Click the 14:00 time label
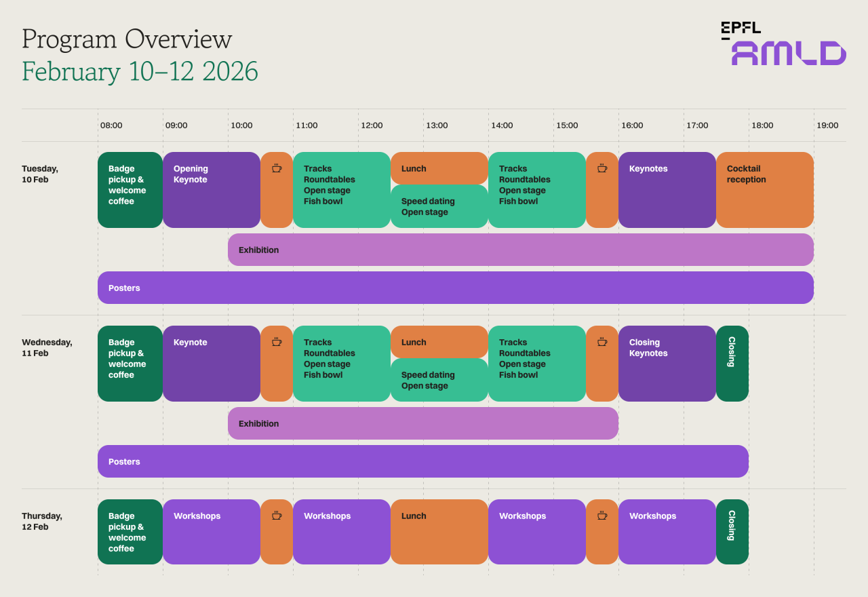 502,126
